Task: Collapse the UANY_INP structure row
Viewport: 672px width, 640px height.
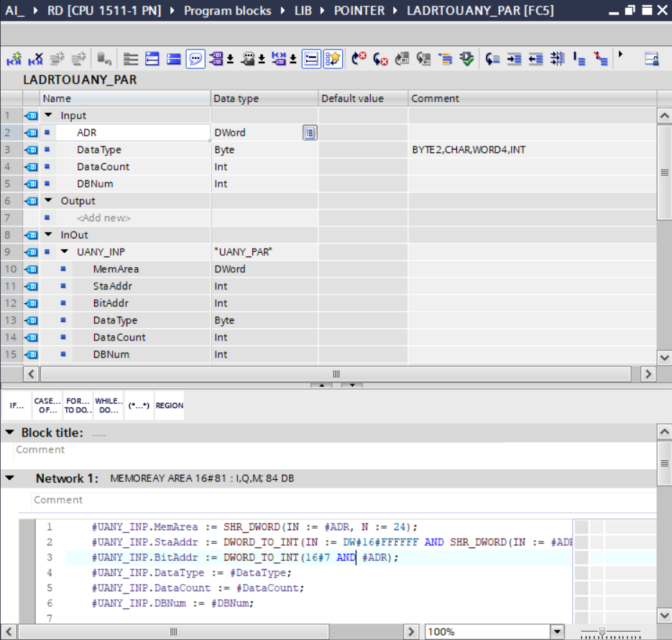Action: coord(64,252)
